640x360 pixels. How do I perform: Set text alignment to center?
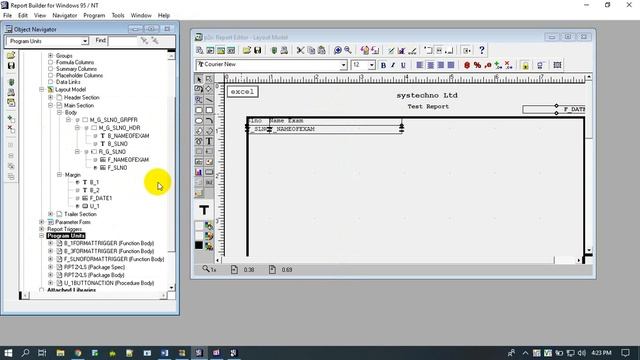(430, 65)
